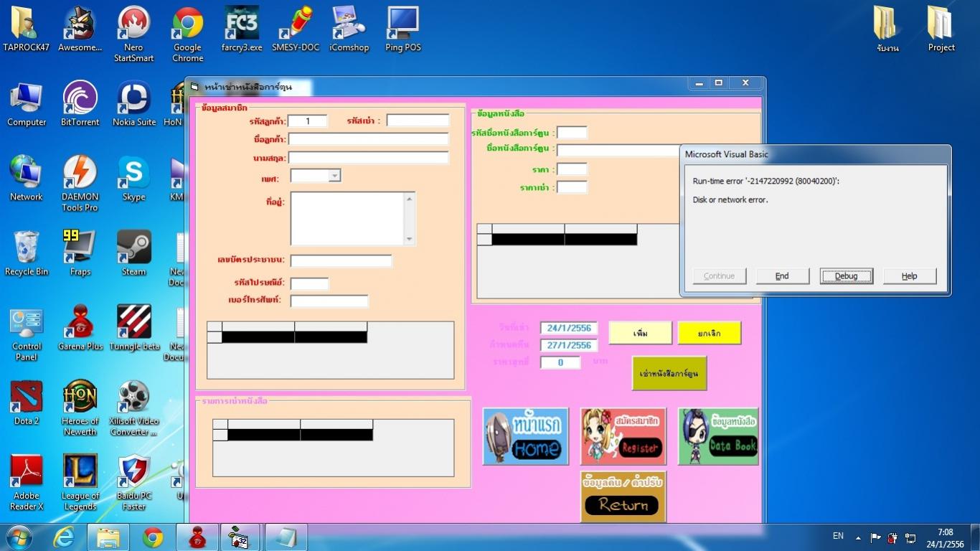The image size is (980, 551).
Task: Click the รหัสไปรษณีย์ postal code field
Action: (310, 284)
